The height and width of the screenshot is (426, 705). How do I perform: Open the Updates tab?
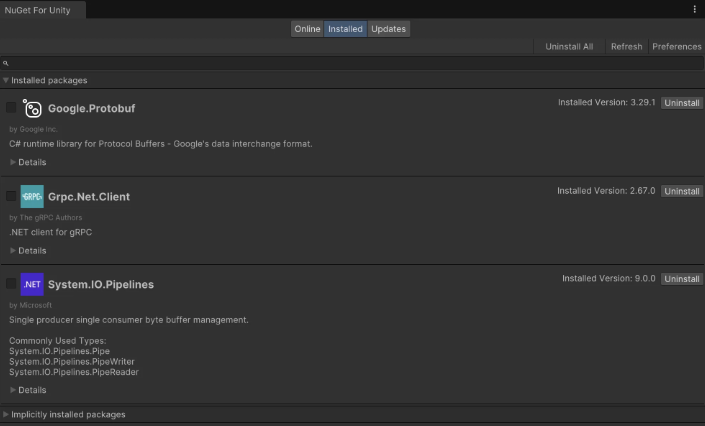coord(388,29)
